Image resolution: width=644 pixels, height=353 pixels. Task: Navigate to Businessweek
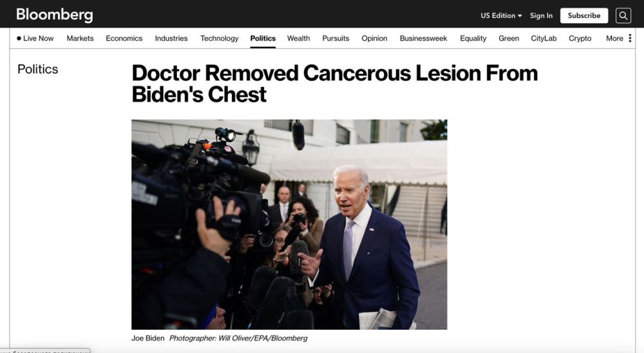[424, 38]
